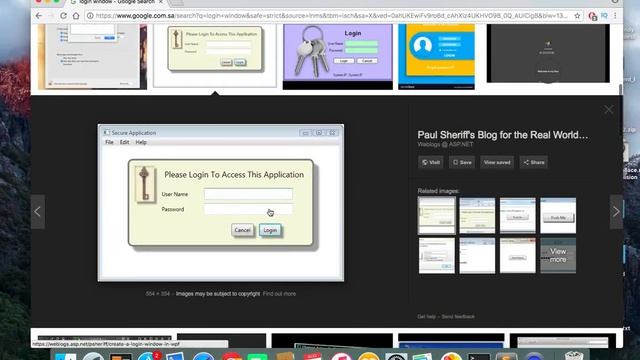Open the first related image thumbnail

[x=436, y=216]
